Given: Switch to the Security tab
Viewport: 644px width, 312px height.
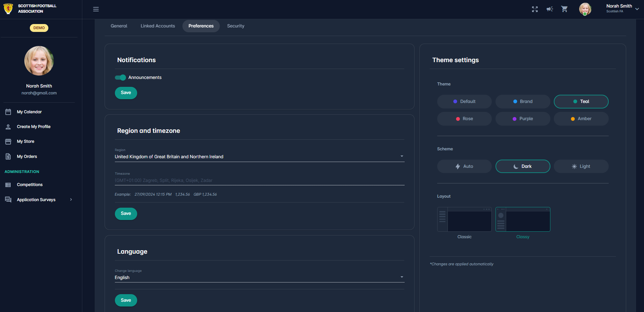Looking at the screenshot, I should click(x=236, y=26).
